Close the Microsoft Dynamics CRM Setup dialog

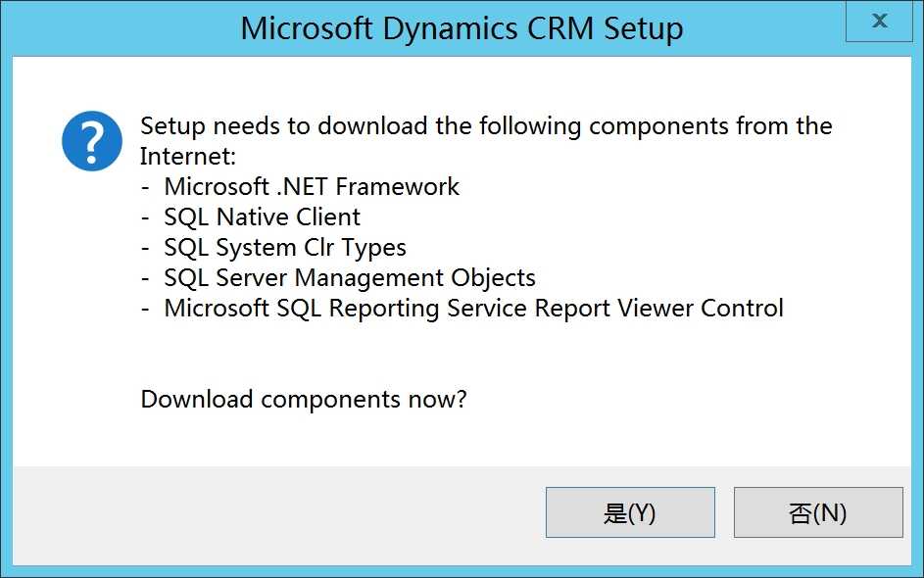879,22
